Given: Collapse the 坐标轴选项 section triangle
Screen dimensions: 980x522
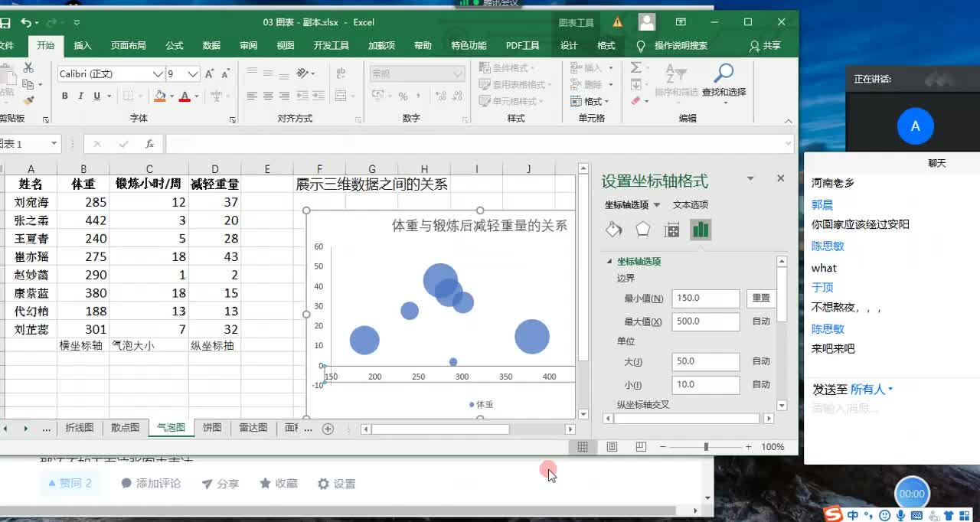Looking at the screenshot, I should (x=609, y=262).
